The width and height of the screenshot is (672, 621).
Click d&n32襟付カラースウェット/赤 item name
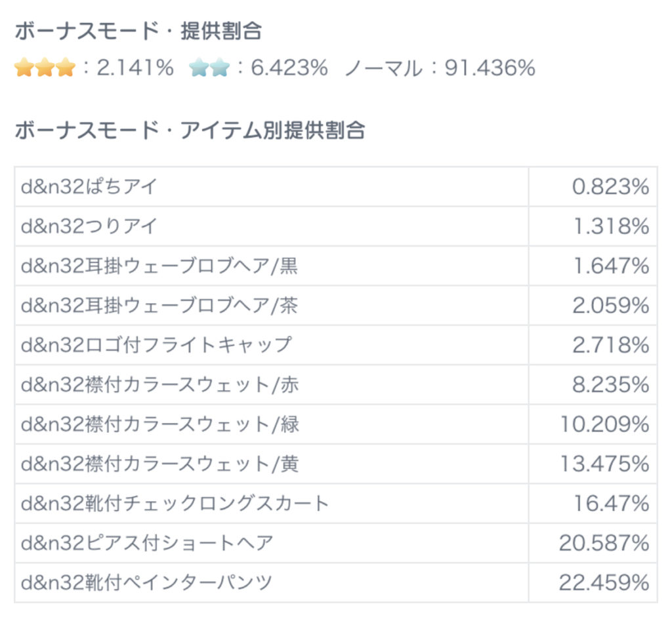click(159, 385)
